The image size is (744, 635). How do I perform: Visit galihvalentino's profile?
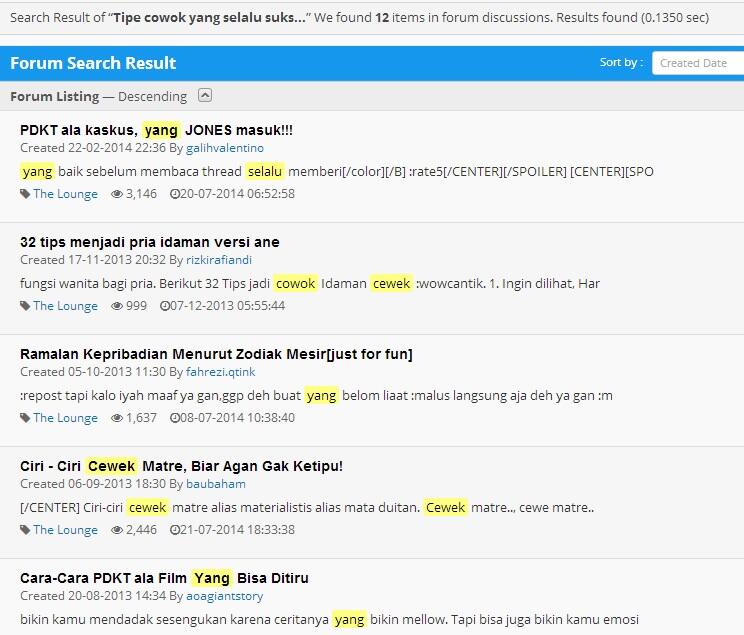pyautogui.click(x=224, y=148)
